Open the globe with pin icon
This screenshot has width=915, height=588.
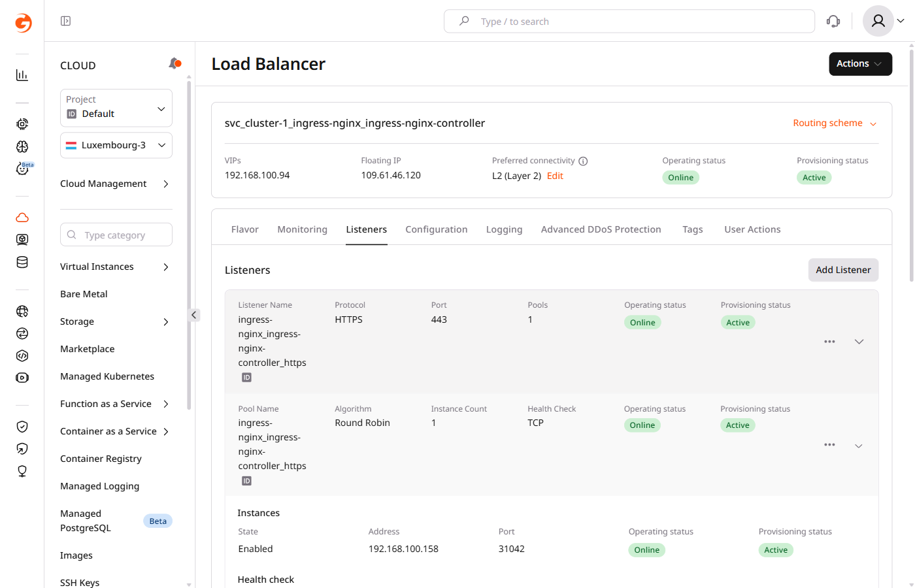click(22, 312)
